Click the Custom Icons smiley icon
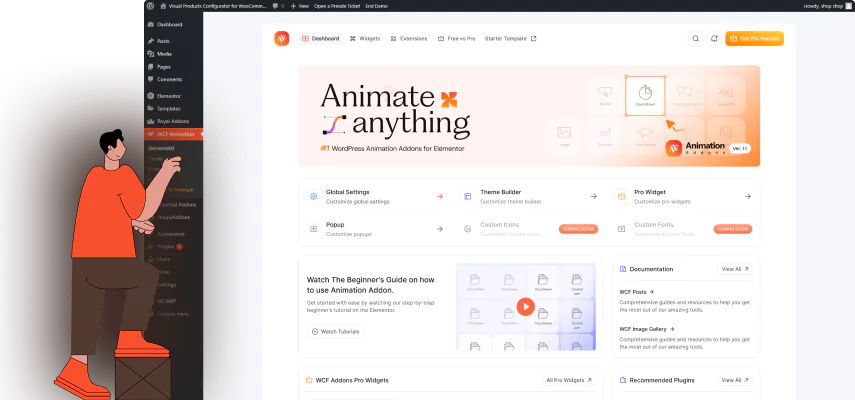Screen dimensions: 855x400 (x=467, y=229)
